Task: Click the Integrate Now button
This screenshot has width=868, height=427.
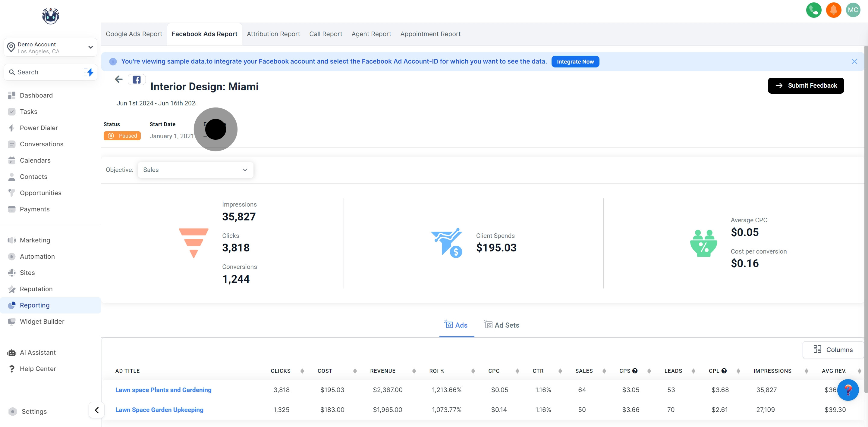Action: [x=575, y=62]
